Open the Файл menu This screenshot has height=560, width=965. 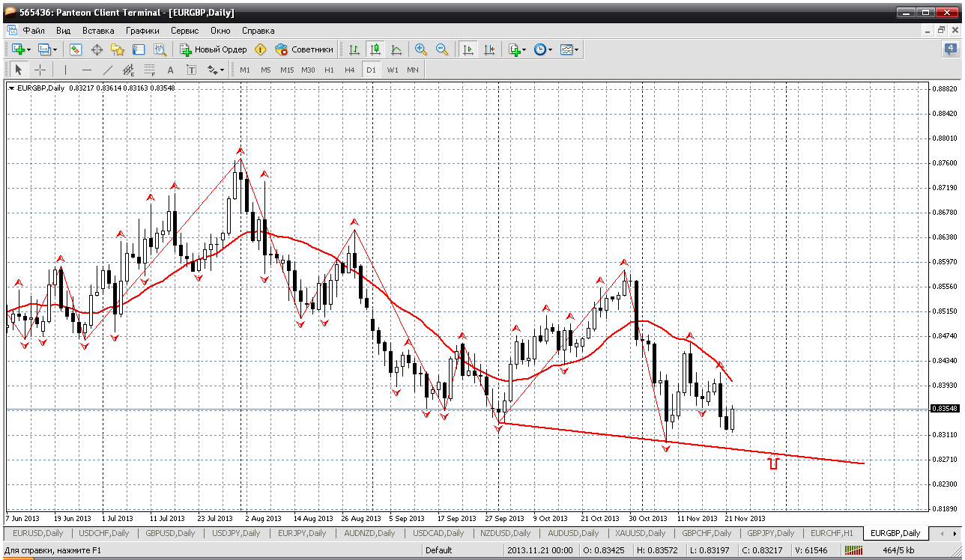[x=34, y=31]
